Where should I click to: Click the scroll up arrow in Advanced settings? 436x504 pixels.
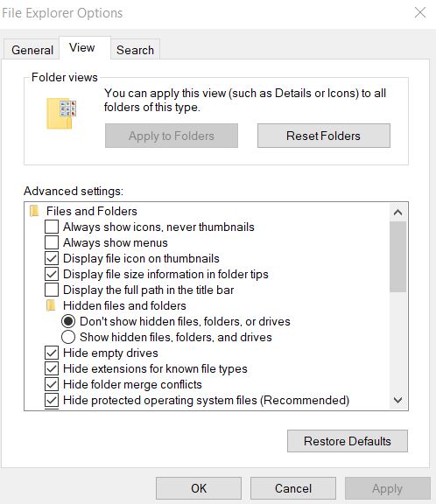pyautogui.click(x=398, y=212)
